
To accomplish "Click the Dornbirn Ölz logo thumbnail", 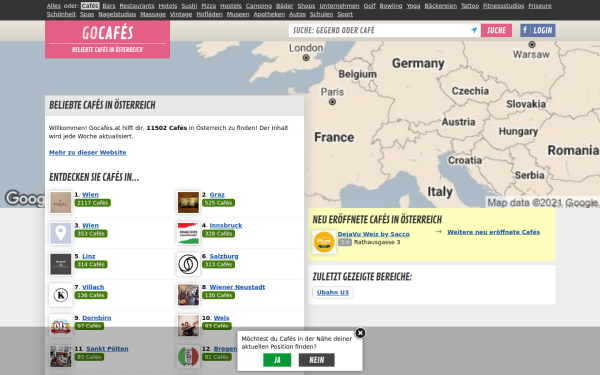I will pos(60,326).
